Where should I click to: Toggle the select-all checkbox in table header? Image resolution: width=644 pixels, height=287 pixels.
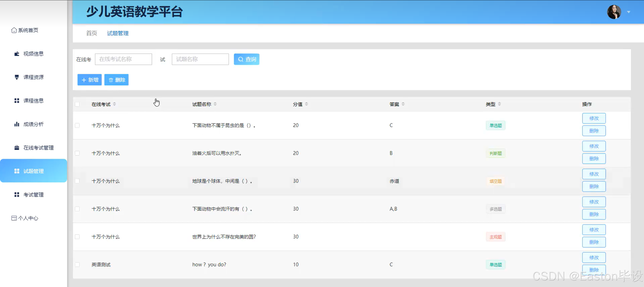click(x=77, y=104)
